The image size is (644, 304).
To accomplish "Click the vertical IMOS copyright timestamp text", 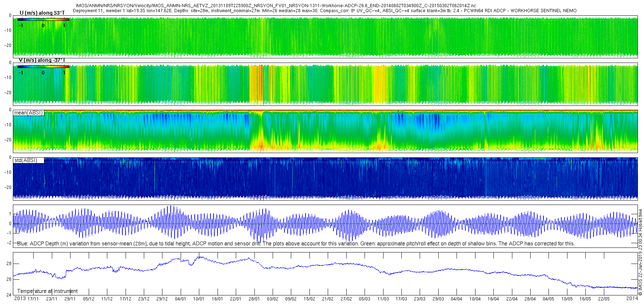I will [x=640, y=252].
